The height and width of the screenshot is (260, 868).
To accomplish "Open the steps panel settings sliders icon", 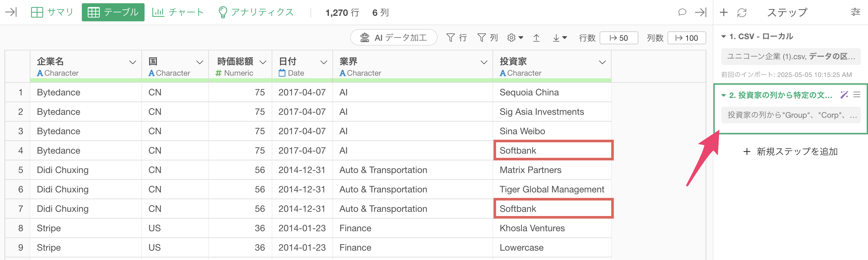I will click(x=855, y=13).
